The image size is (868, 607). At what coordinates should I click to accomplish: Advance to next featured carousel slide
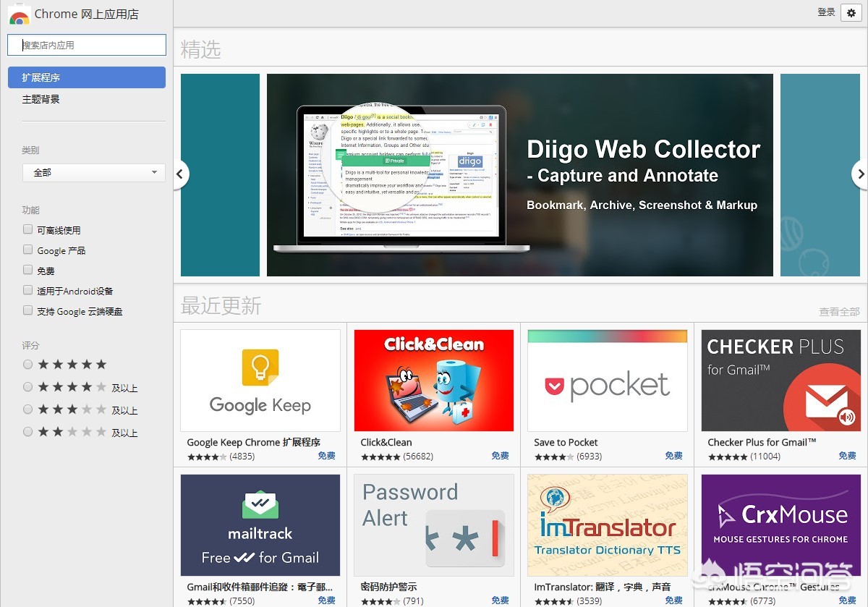pos(859,174)
